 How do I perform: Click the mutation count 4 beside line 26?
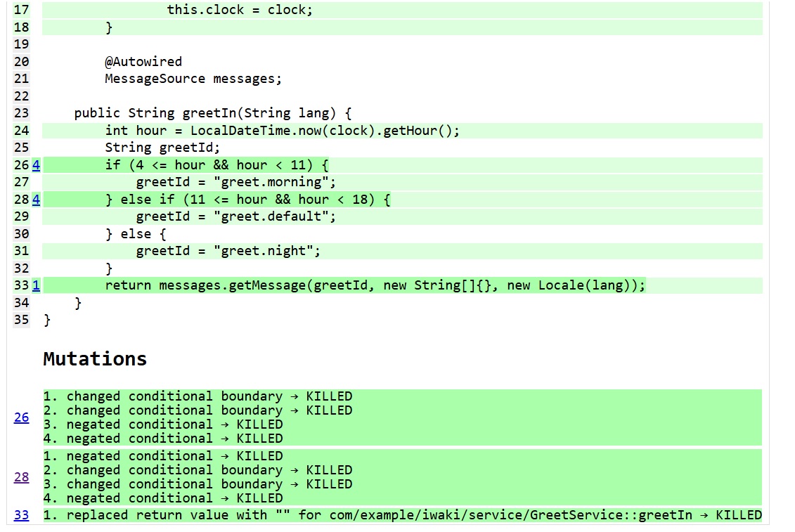tap(36, 165)
